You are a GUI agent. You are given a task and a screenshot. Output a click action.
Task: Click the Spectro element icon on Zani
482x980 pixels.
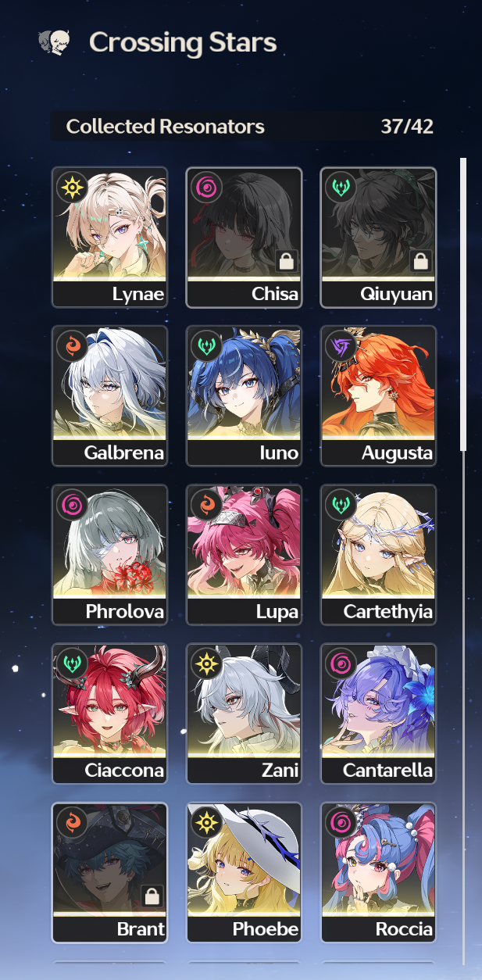click(x=206, y=663)
